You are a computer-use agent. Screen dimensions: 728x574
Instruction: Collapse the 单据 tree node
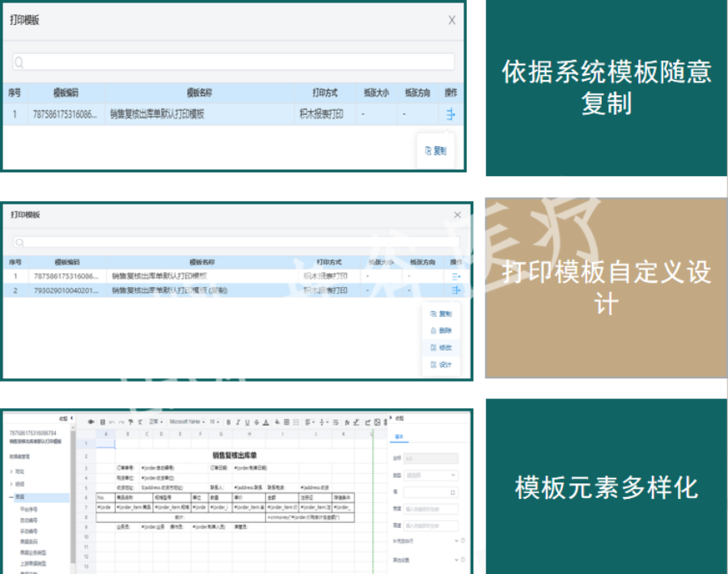click(x=11, y=497)
